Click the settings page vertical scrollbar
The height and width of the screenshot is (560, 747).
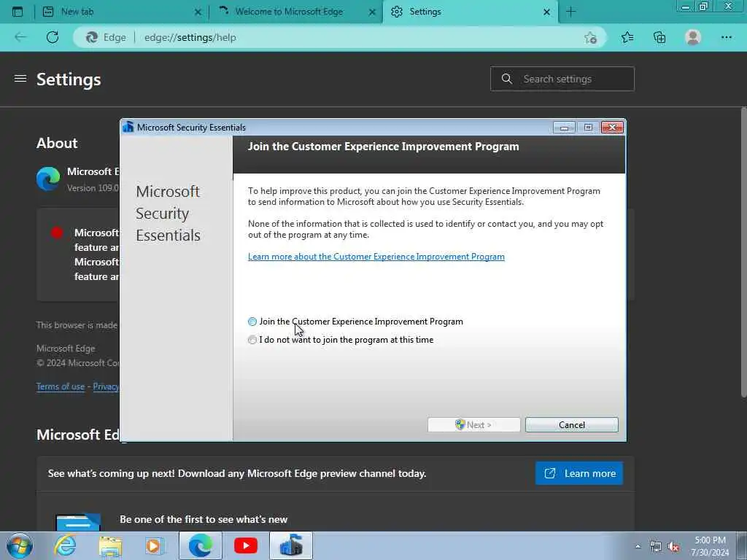[743, 252]
